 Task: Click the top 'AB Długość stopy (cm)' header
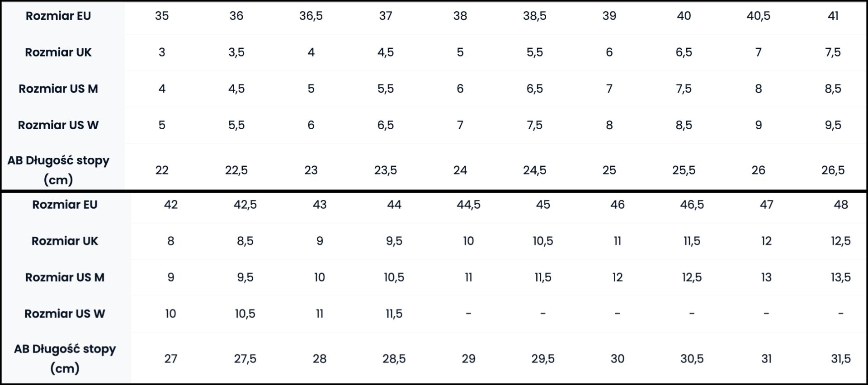point(58,170)
